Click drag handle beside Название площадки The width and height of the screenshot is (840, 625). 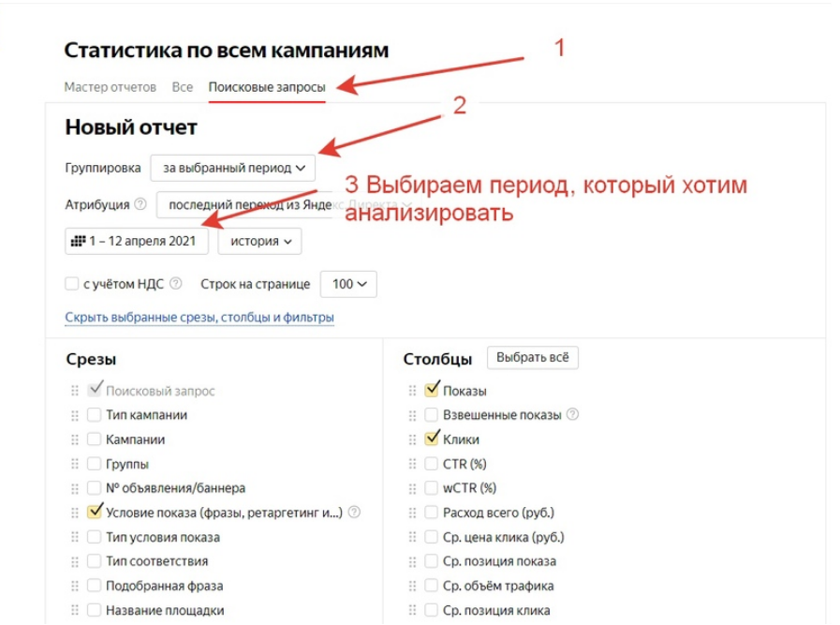click(x=75, y=611)
